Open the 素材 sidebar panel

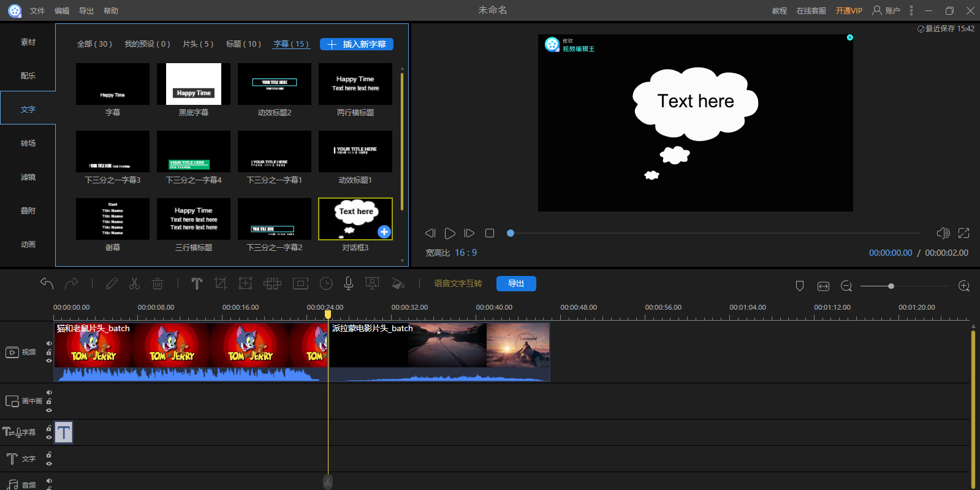point(28,42)
